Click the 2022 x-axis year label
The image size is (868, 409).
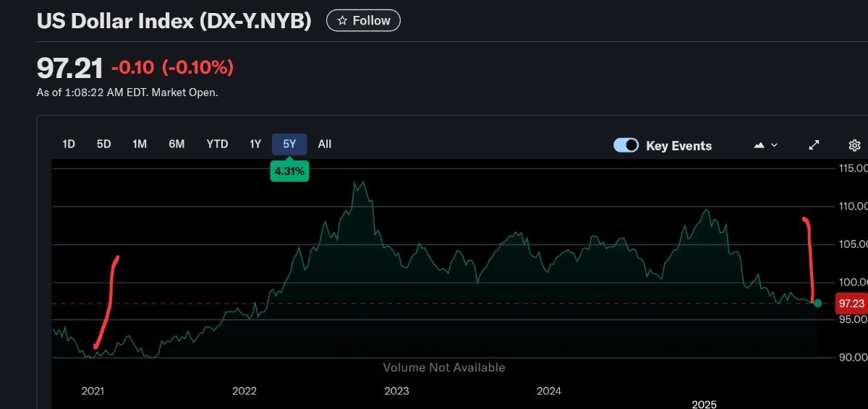point(244,391)
